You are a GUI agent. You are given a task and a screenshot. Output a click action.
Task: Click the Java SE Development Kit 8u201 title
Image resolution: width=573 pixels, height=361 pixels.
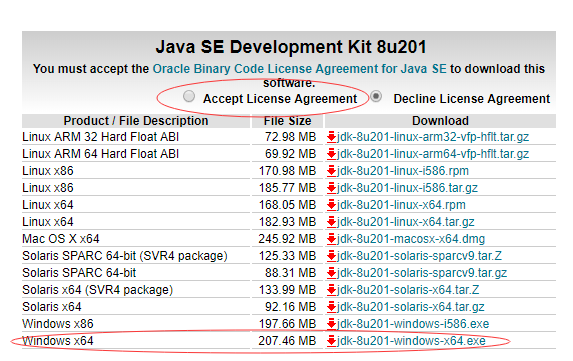(x=291, y=47)
